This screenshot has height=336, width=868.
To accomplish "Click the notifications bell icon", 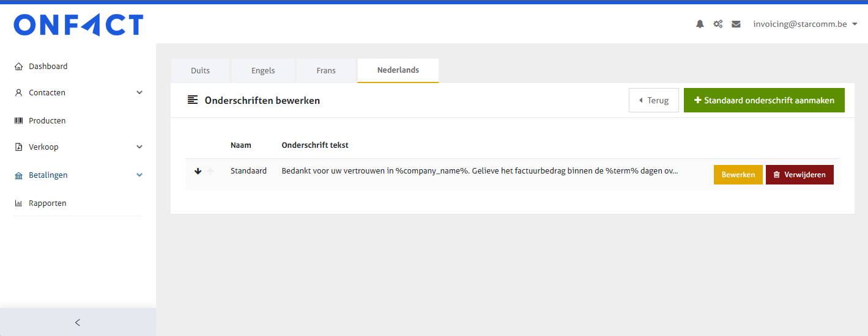I will [700, 24].
